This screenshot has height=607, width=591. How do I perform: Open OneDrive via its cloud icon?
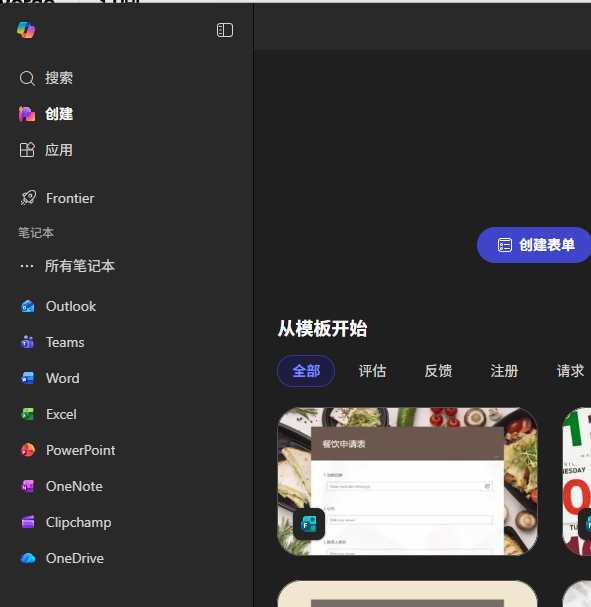point(27,558)
